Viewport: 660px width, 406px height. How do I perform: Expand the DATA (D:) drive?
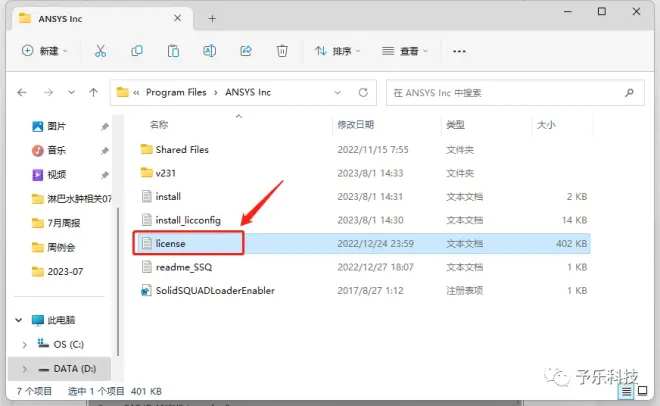(x=24, y=369)
